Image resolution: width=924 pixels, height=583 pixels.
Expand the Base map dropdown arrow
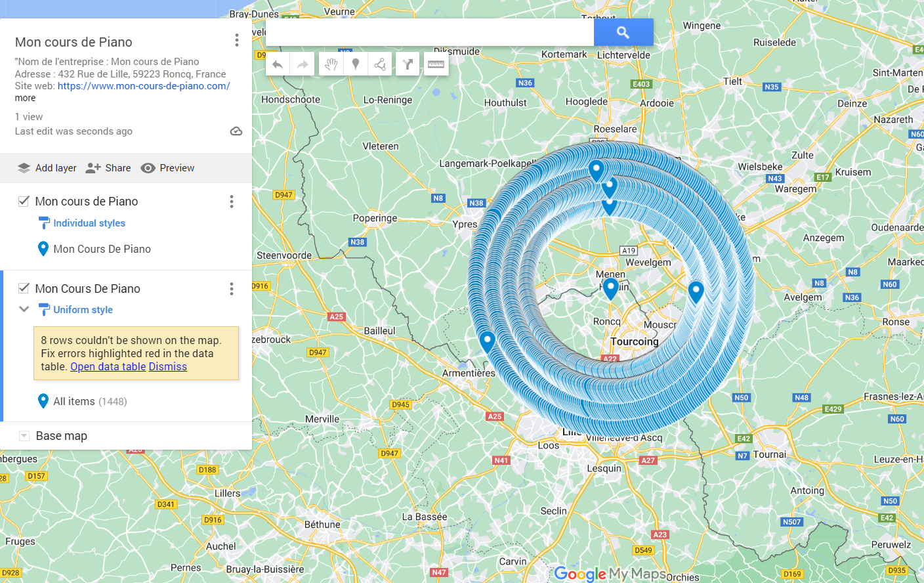coord(24,436)
